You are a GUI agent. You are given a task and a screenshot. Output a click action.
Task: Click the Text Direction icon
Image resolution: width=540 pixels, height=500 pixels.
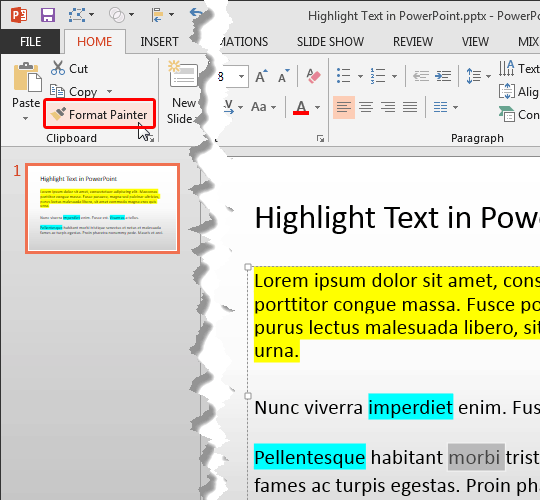pos(507,68)
